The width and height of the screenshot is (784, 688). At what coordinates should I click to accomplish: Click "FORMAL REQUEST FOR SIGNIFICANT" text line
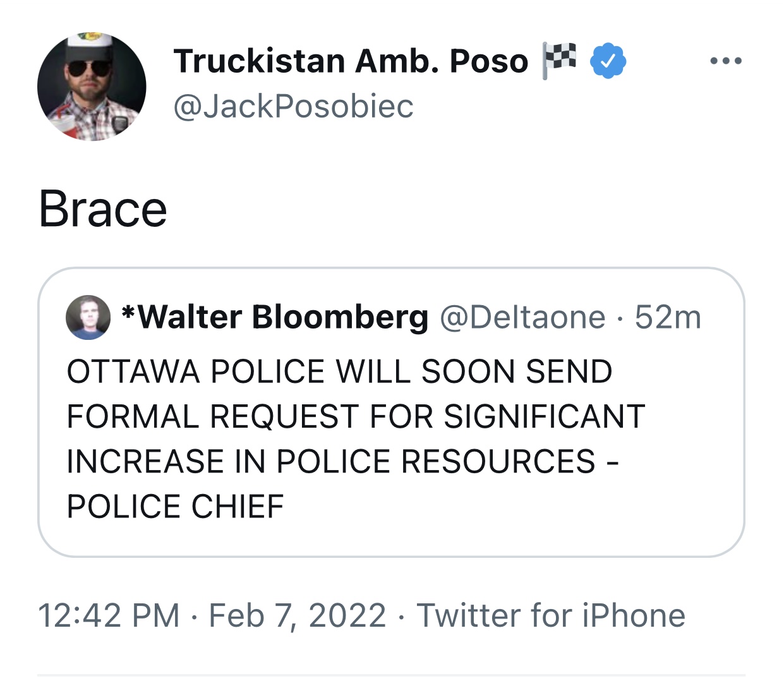click(x=356, y=417)
